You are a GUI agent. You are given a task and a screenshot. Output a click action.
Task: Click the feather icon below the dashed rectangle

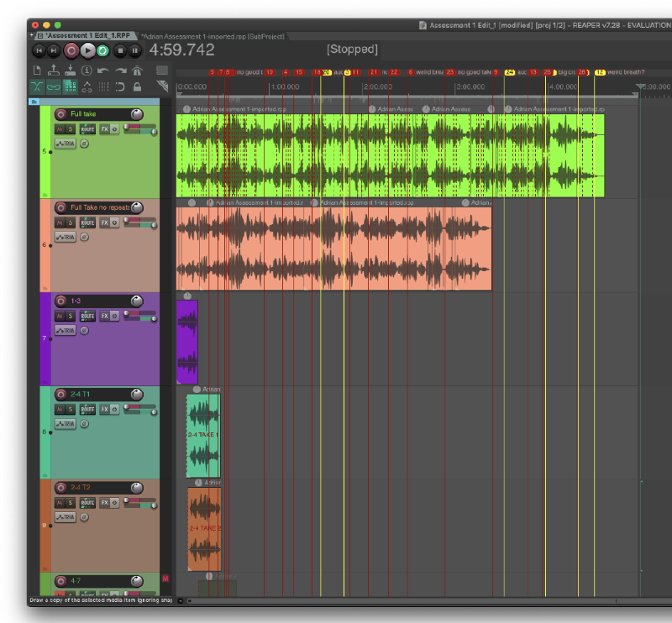pyautogui.click(x=162, y=86)
